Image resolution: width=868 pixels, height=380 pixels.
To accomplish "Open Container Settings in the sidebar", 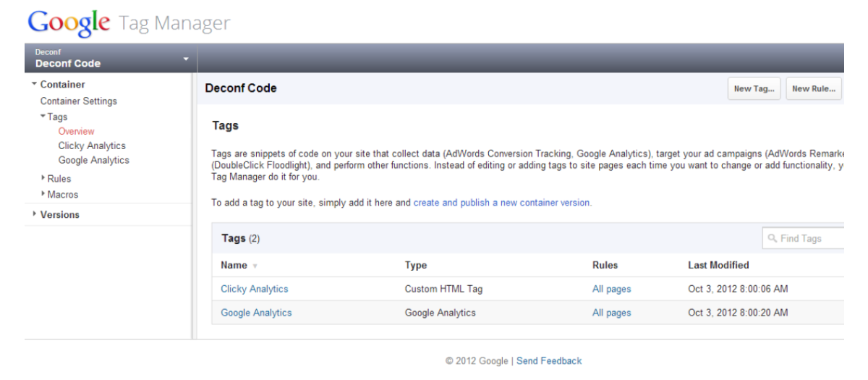I will tap(78, 101).
